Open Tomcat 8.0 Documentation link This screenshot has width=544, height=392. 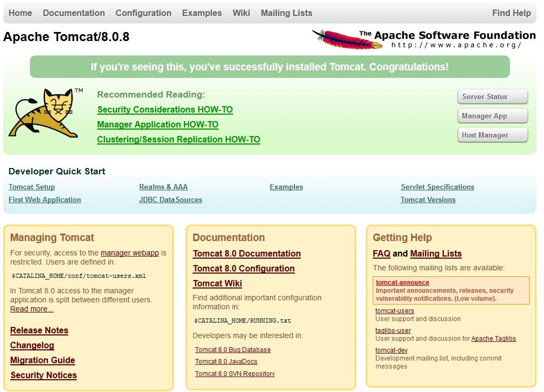247,253
